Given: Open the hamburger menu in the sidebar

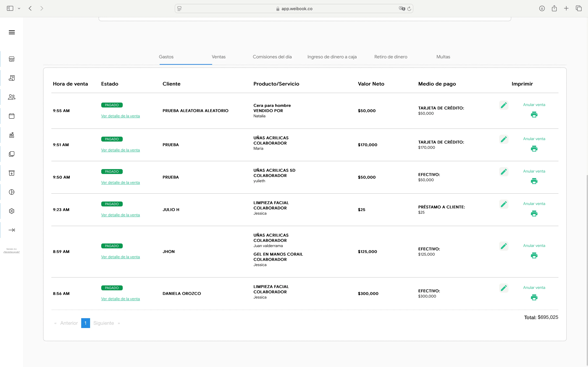Looking at the screenshot, I should coord(11,32).
